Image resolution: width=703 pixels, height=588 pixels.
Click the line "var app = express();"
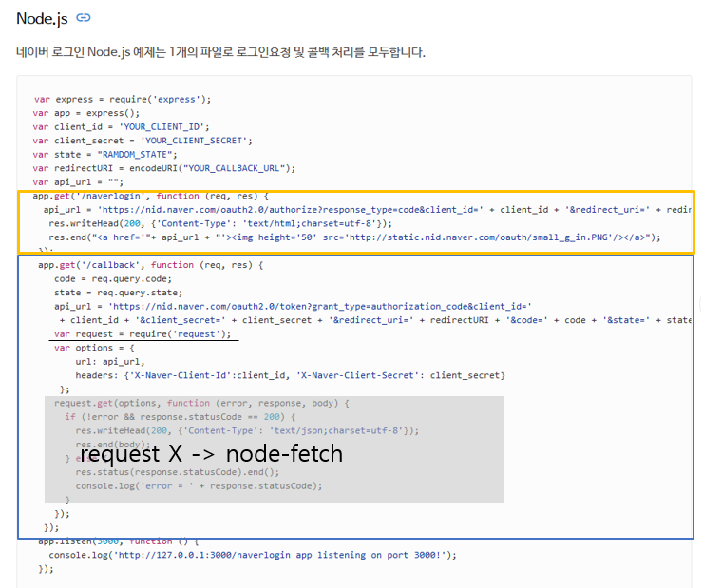click(x=86, y=113)
